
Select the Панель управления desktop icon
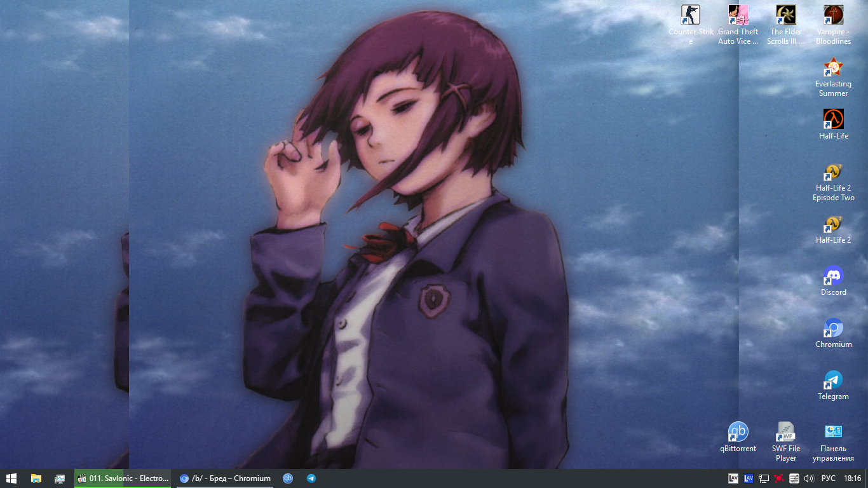pos(833,442)
